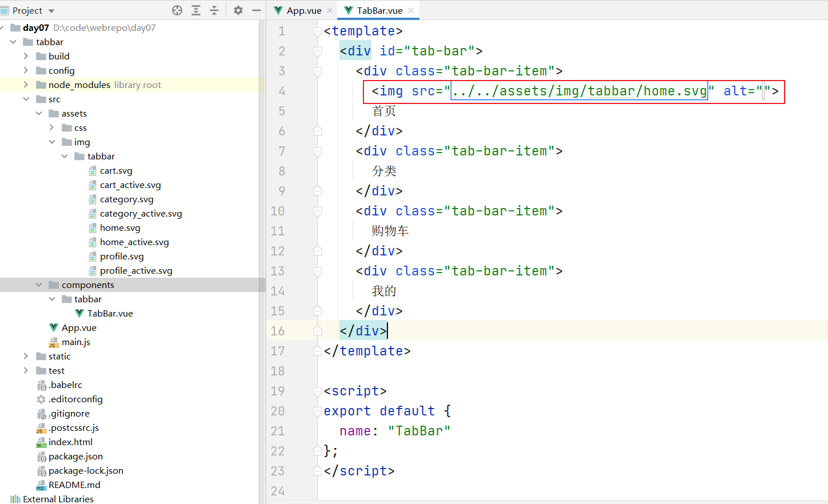Open Project panel settings gear
The width and height of the screenshot is (828, 504).
[238, 10]
